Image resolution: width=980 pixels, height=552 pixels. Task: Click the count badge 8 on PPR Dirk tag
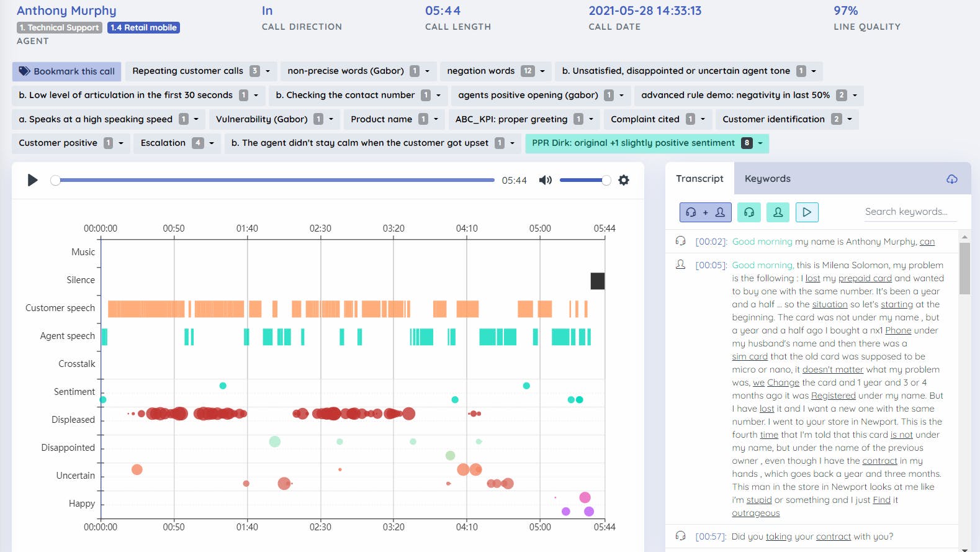747,143
